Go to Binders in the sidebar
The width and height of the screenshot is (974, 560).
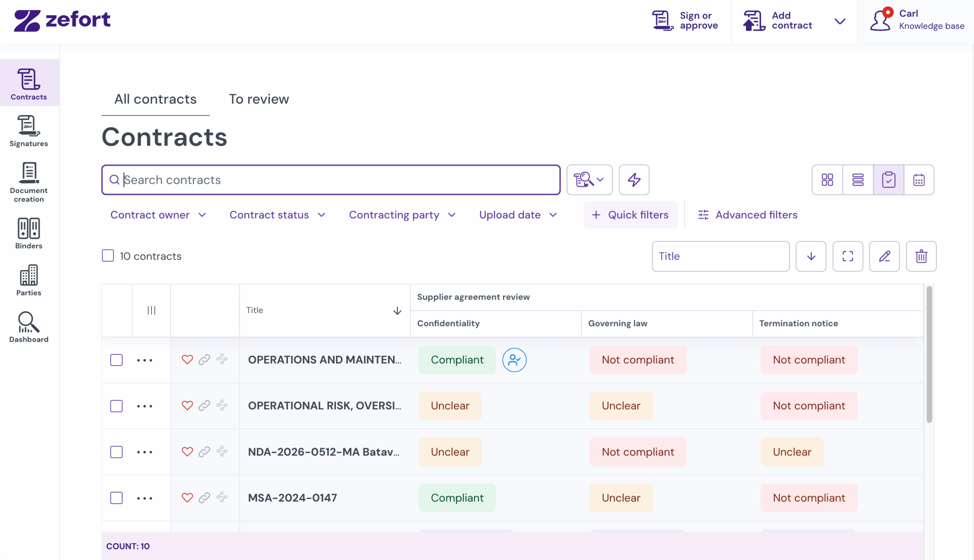pos(29,233)
